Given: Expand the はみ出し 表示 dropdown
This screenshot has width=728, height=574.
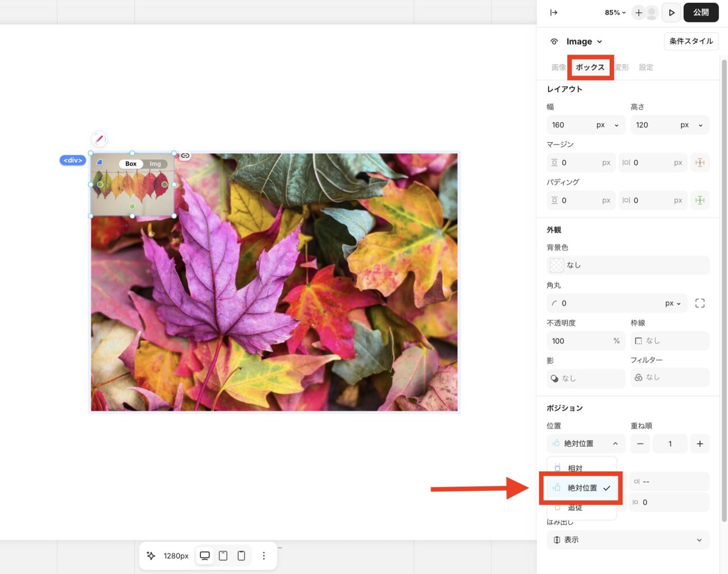Looking at the screenshot, I should pos(628,540).
